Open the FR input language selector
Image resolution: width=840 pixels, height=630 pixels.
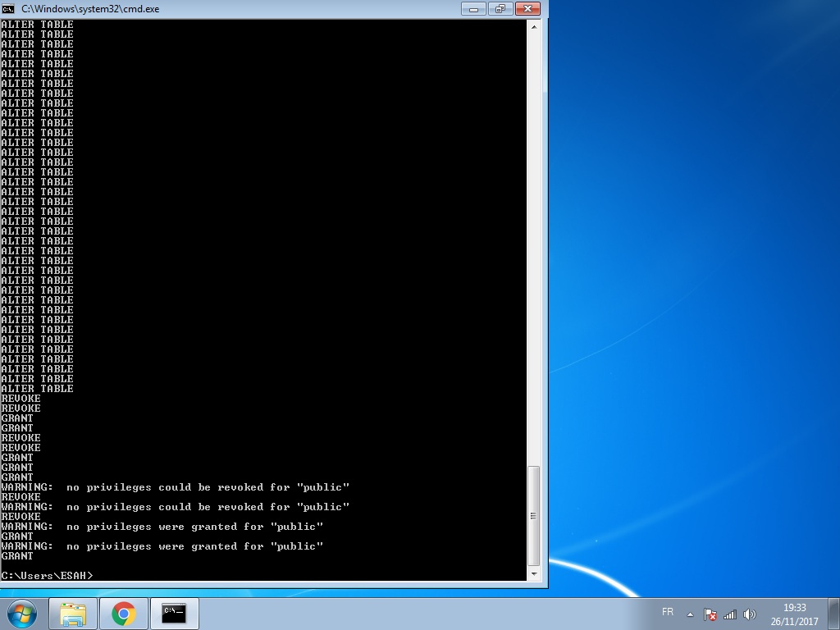667,613
